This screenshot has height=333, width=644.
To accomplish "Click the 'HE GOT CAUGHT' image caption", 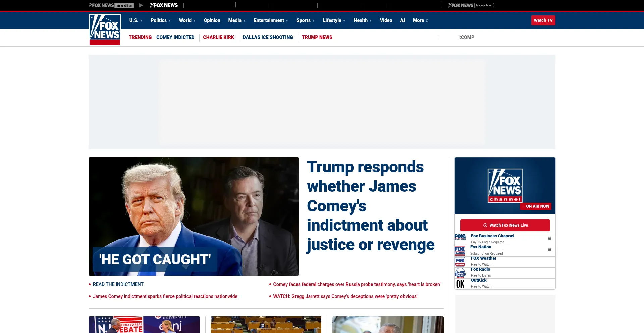I will (155, 260).
